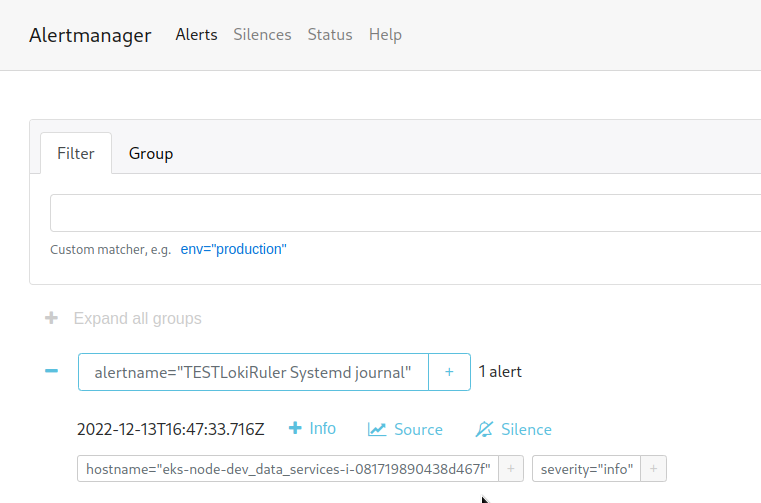Image resolution: width=761 pixels, height=503 pixels.
Task: Click the Alertmanager brand title
Action: point(90,35)
